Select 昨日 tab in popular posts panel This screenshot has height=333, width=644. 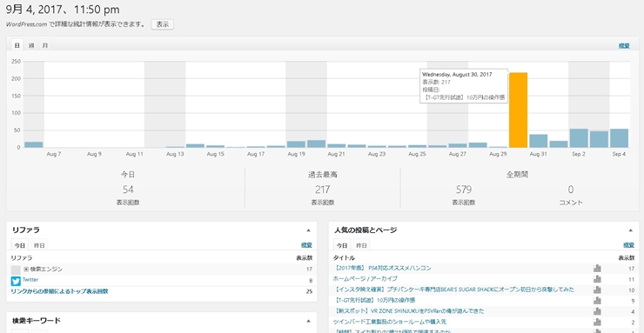click(361, 245)
